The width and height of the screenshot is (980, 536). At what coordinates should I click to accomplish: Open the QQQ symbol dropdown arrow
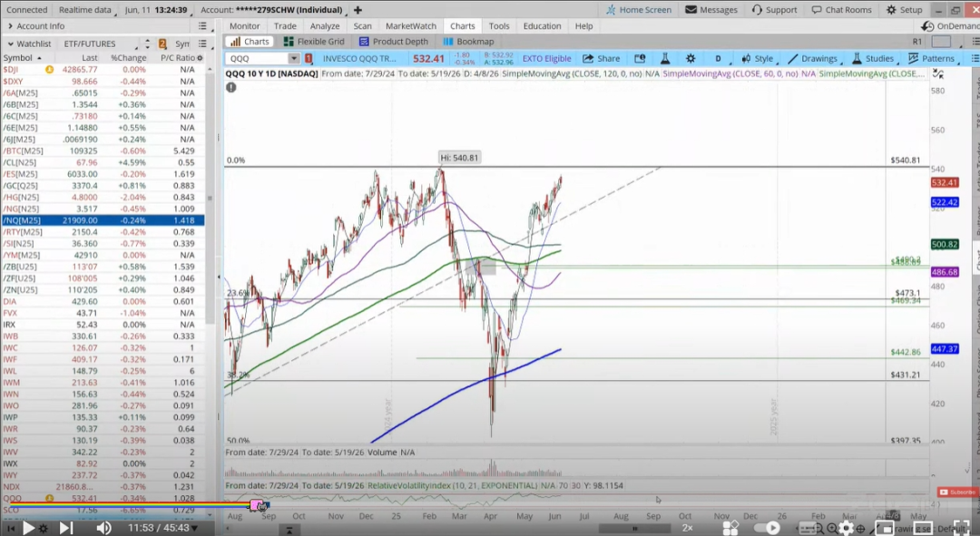point(294,59)
